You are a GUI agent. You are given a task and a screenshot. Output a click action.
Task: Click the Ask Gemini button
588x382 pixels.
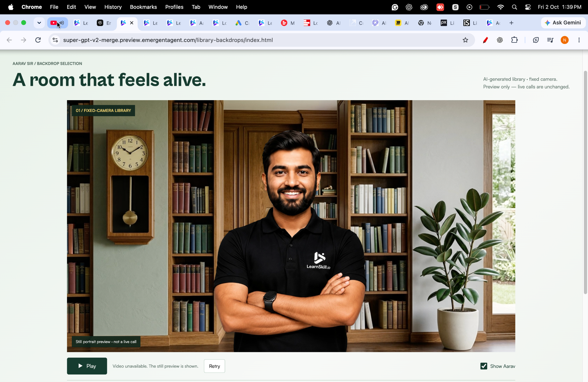point(563,23)
